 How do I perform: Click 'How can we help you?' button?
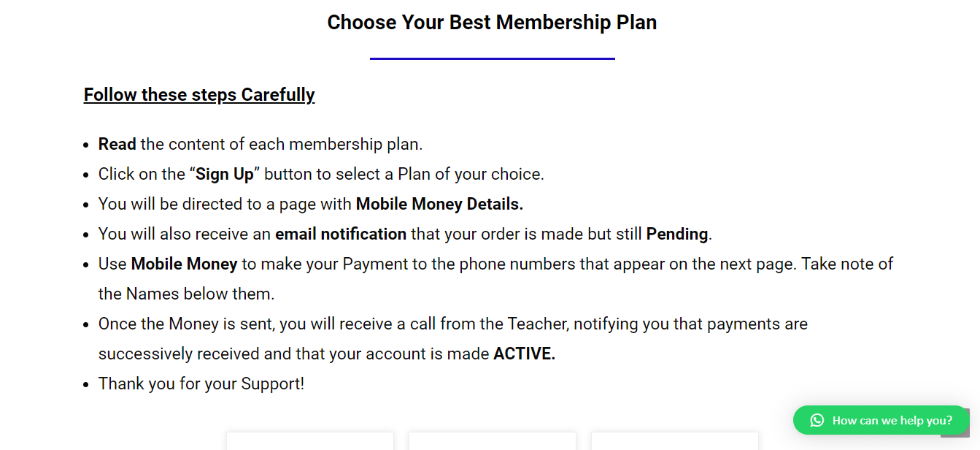pyautogui.click(x=879, y=420)
